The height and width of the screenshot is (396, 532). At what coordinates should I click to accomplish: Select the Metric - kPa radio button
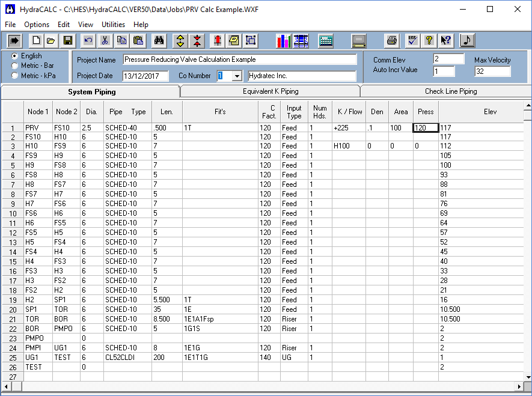tap(14, 75)
